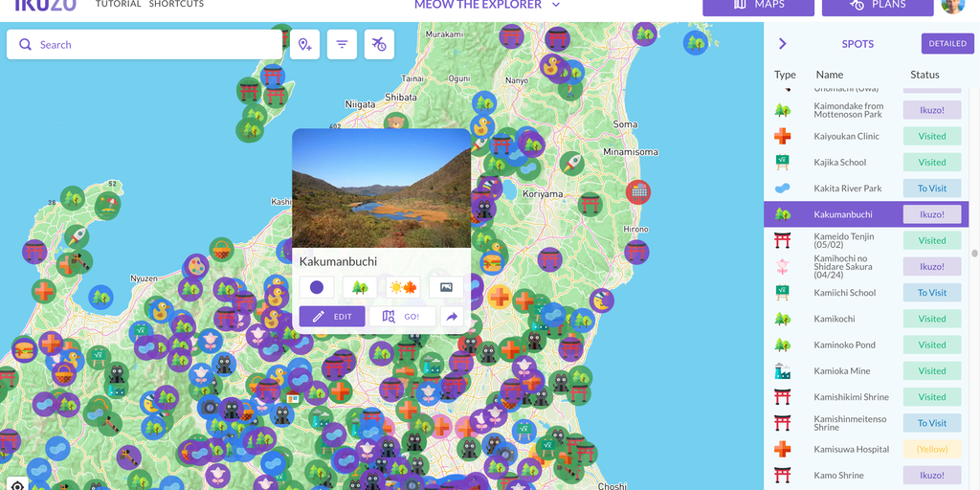Click the add location pin icon
The height and width of the screenshot is (490, 980).
(304, 45)
